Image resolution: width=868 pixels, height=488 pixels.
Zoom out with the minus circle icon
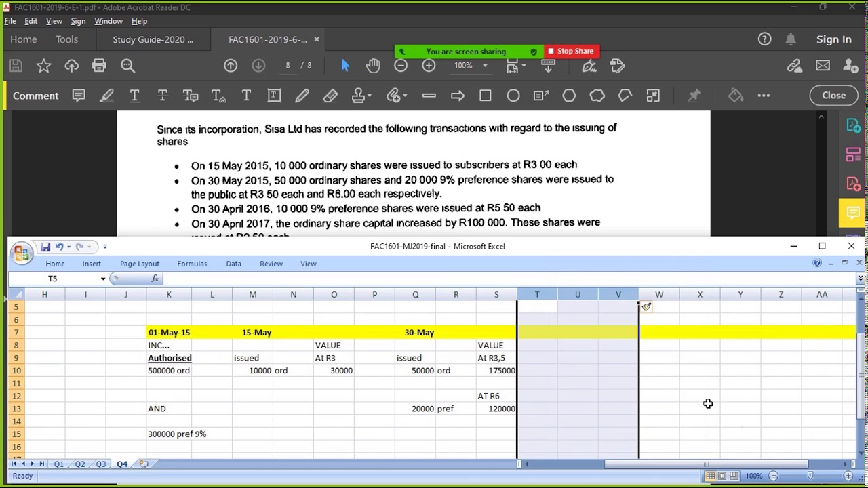(x=401, y=66)
